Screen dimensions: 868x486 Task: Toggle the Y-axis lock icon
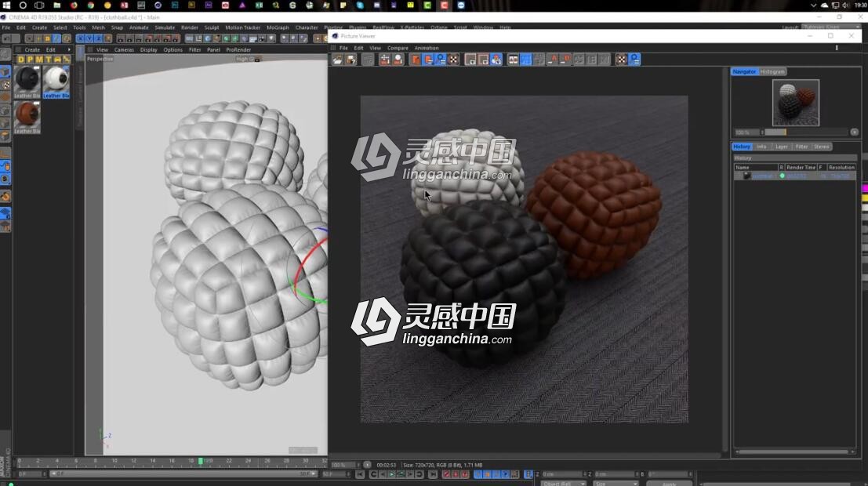point(89,38)
